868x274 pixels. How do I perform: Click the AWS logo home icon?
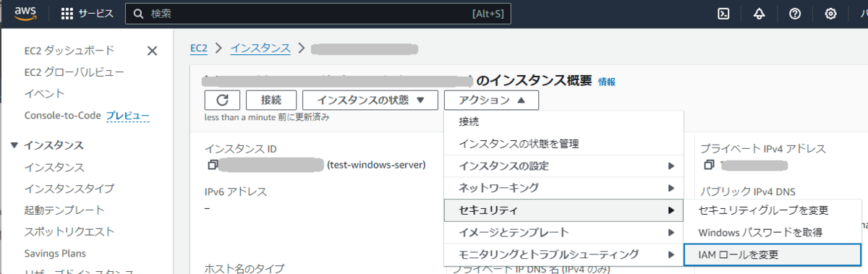click(x=26, y=14)
